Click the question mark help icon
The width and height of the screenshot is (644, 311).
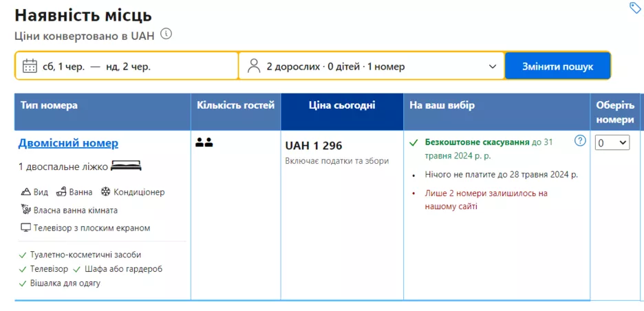click(x=580, y=141)
